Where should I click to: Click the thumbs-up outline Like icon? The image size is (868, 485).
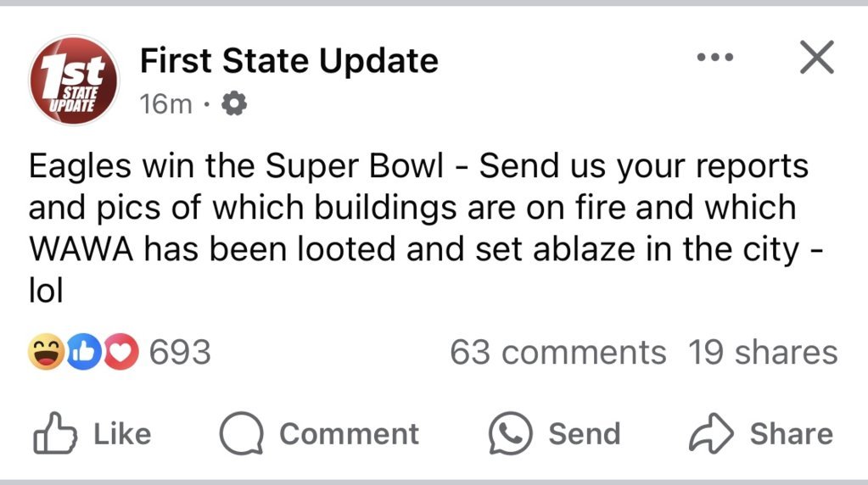pyautogui.click(x=55, y=433)
